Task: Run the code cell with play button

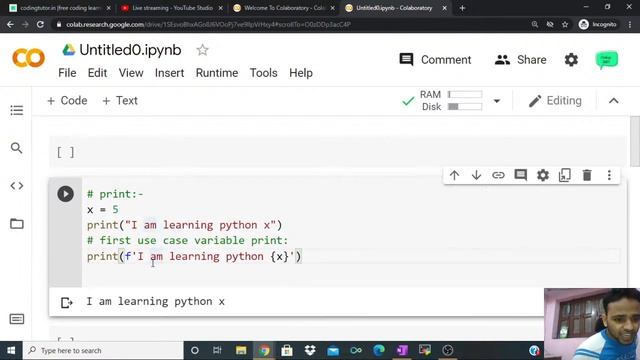Action: 65,194
